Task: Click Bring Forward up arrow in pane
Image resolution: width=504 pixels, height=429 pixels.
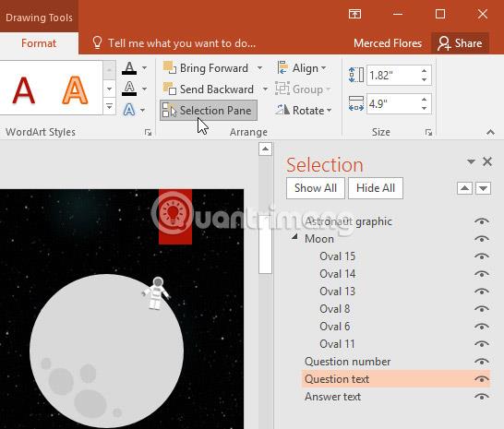Action: click(464, 188)
